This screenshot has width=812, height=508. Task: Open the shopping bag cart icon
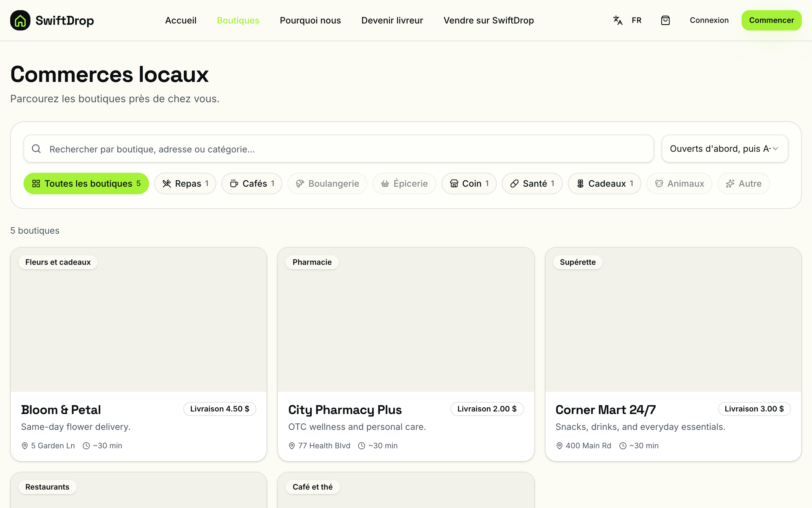(x=665, y=20)
